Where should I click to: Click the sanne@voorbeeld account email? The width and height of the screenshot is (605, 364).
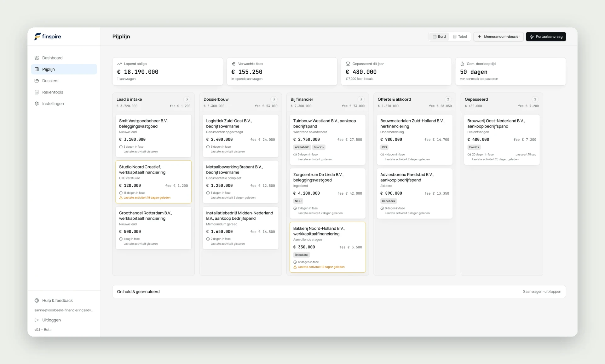(64, 310)
